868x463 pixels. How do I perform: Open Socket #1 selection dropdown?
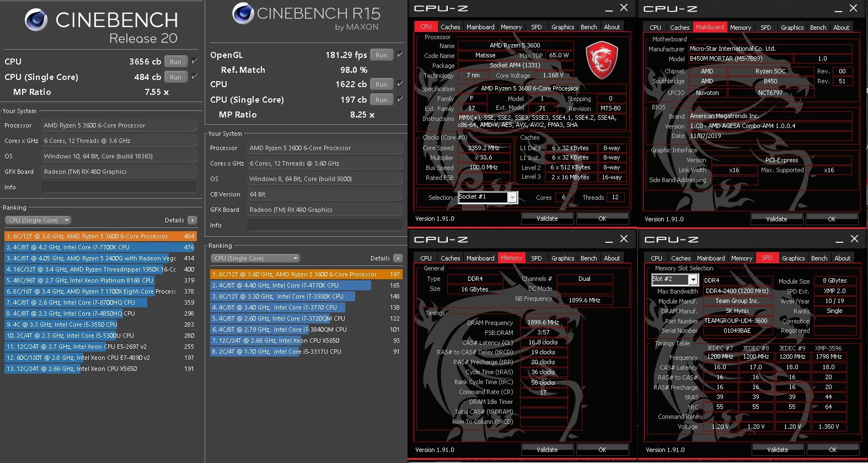point(487,197)
